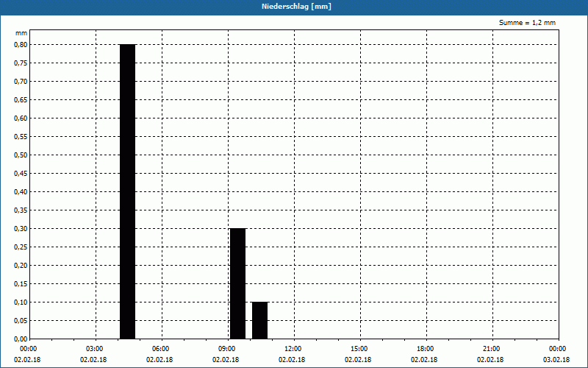Click the 21:00 time axis label
588x368 pixels.
[491, 349]
